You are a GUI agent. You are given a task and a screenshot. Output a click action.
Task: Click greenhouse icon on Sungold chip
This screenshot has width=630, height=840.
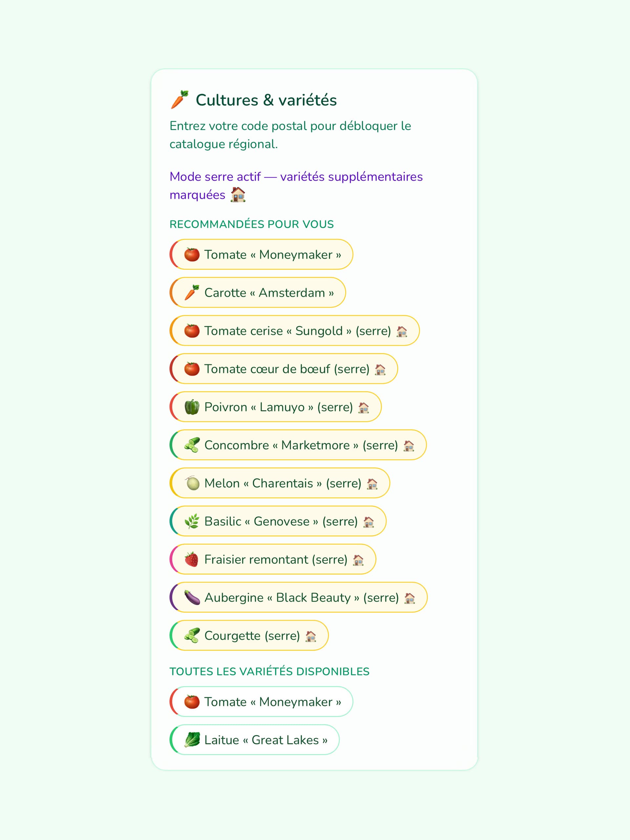(402, 332)
